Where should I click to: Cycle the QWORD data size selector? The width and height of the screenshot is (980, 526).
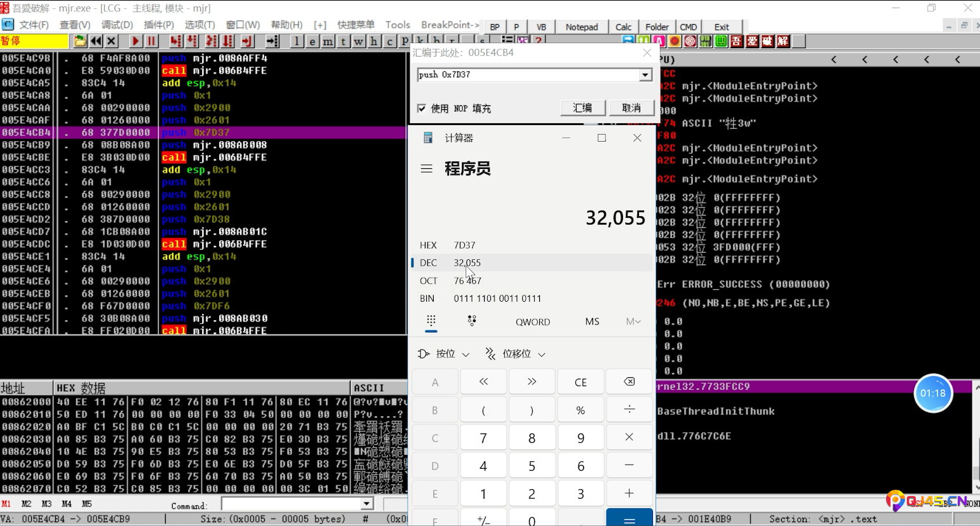coord(532,322)
